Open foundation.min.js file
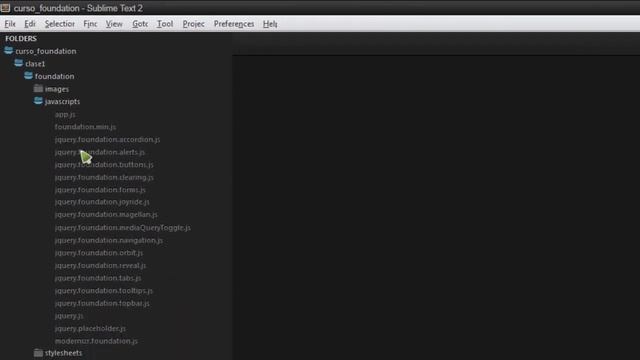Screen dimensions: 640x360 (85, 127)
